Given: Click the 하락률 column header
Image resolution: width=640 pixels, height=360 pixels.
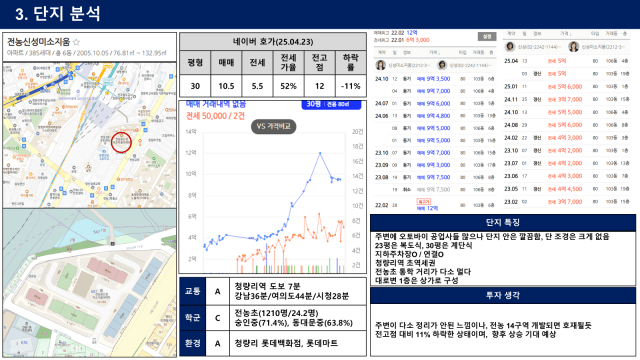Looking at the screenshot, I should pyautogui.click(x=351, y=62).
